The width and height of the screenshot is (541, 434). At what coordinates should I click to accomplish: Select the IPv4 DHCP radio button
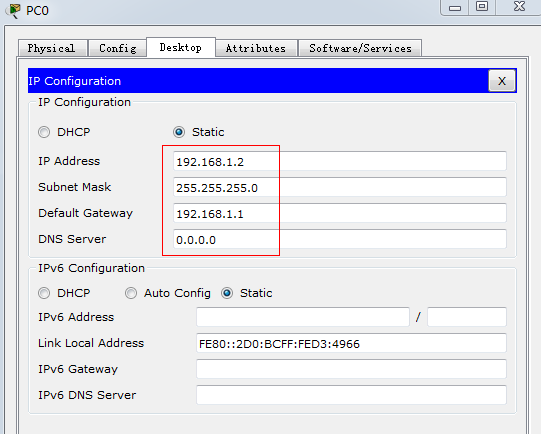click(44, 132)
